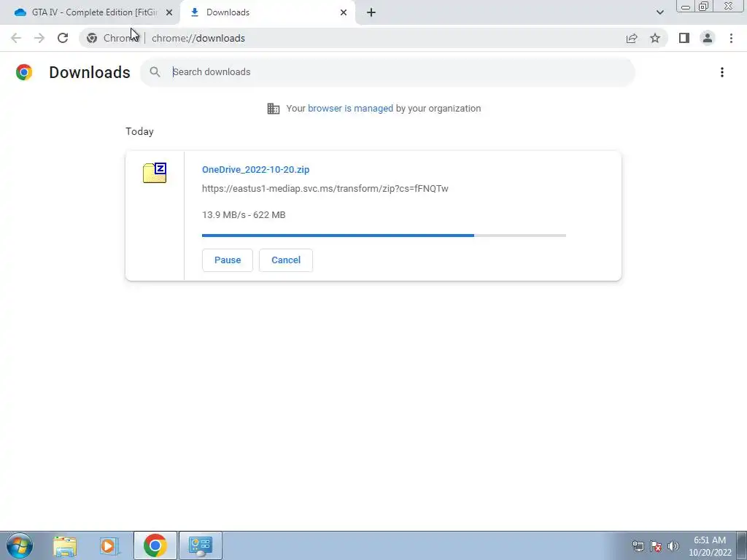Viewport: 747px width, 560px height.
Task: Click the organization building icon
Action: pos(274,109)
